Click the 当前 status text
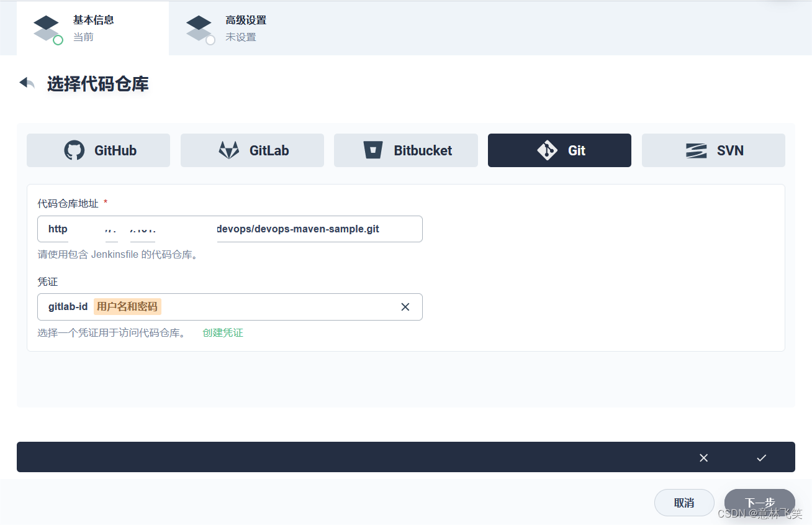 pos(83,37)
